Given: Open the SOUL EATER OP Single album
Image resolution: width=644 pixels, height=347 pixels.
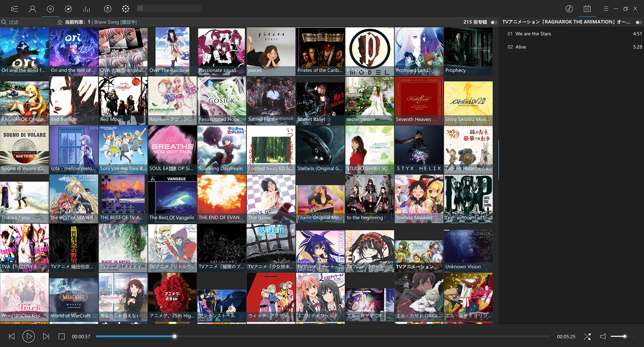Looking at the screenshot, I should pos(172,149).
